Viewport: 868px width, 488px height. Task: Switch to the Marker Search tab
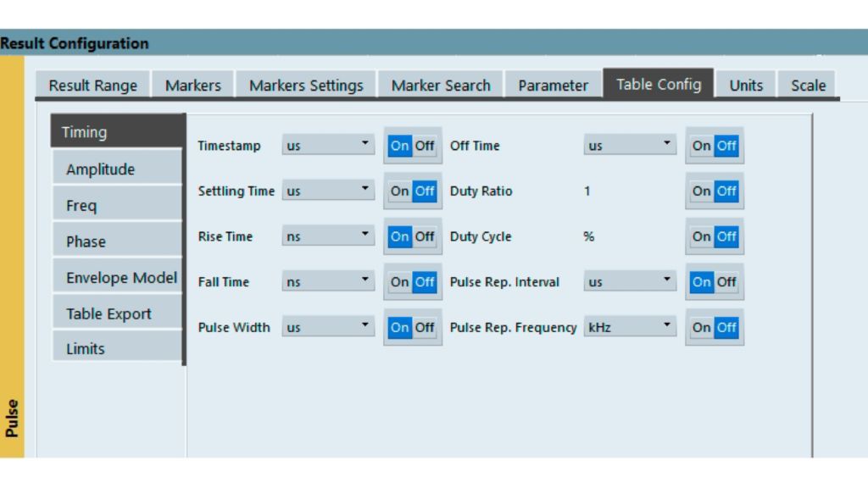pos(440,85)
